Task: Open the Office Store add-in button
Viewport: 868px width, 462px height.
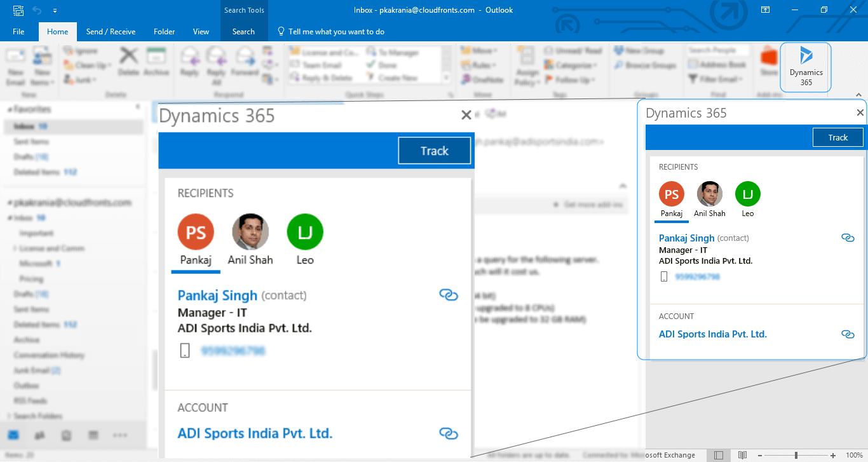Action: coord(769,63)
